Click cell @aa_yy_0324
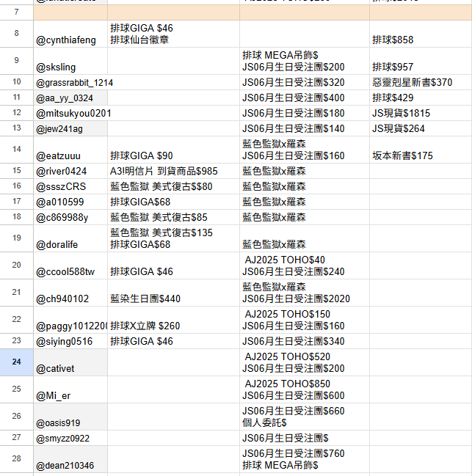Screen dimensions: 472x476 coord(70,98)
